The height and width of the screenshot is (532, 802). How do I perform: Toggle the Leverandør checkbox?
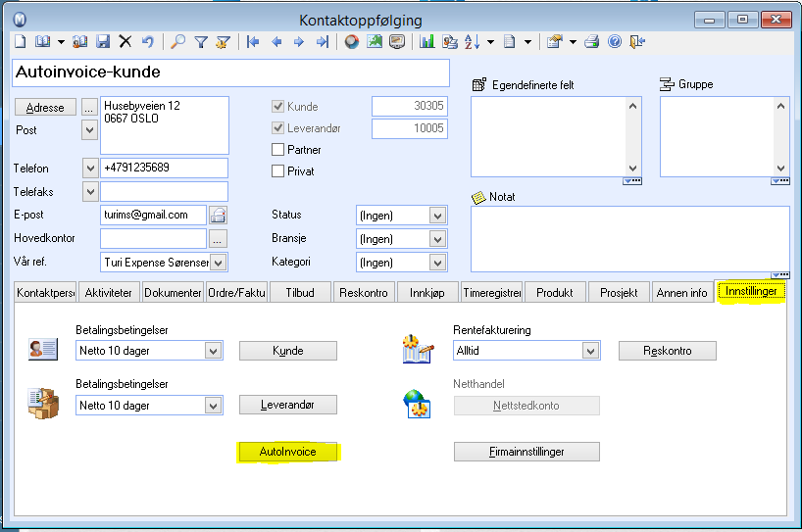(277, 128)
